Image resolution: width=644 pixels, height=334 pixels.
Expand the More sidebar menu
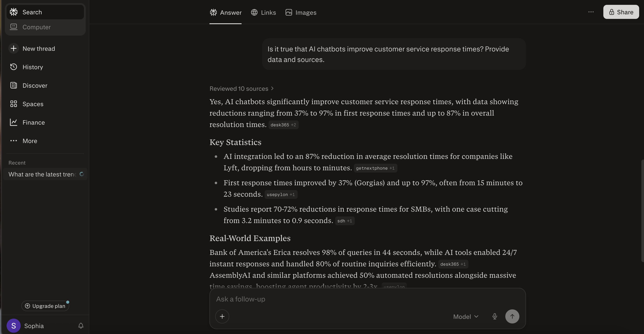coord(30,141)
